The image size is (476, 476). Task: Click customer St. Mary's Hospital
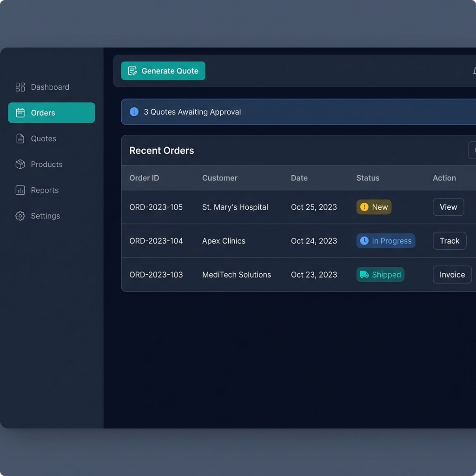point(235,207)
